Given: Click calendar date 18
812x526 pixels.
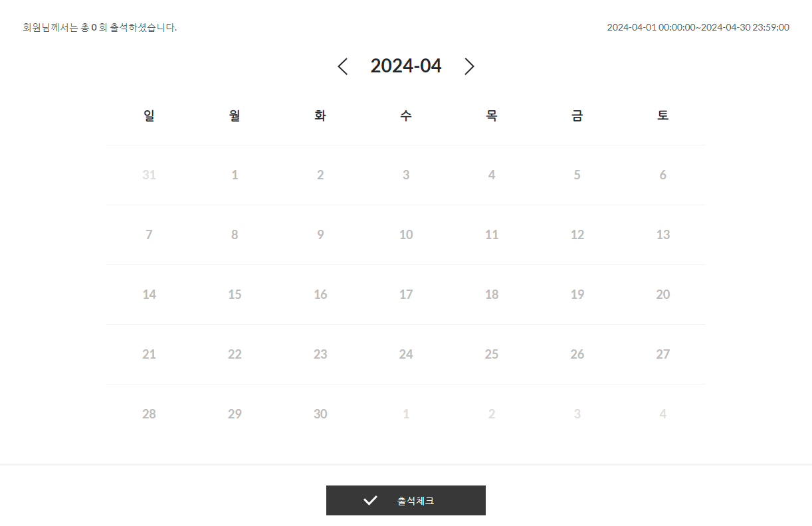Looking at the screenshot, I should 492,295.
